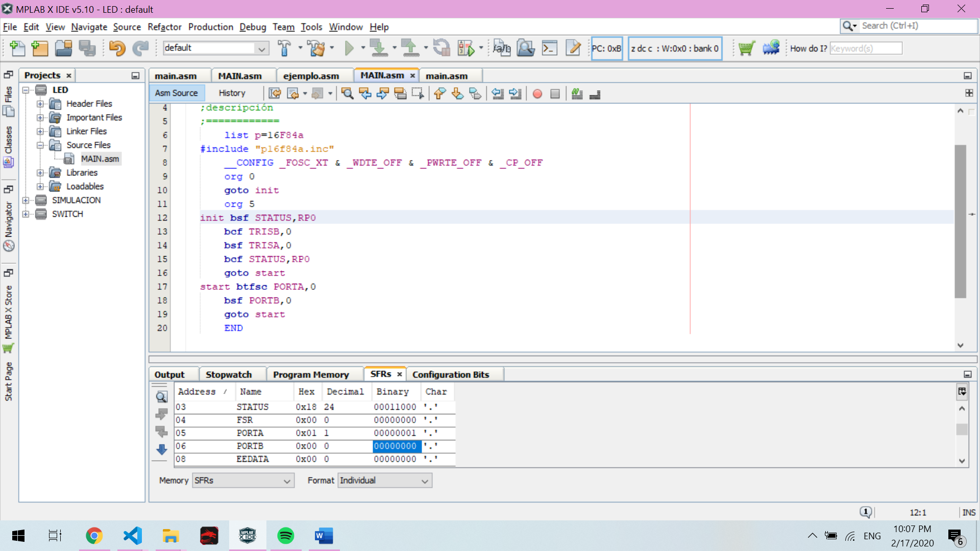Click Clean and Build broom icon

pyautogui.click(x=316, y=48)
